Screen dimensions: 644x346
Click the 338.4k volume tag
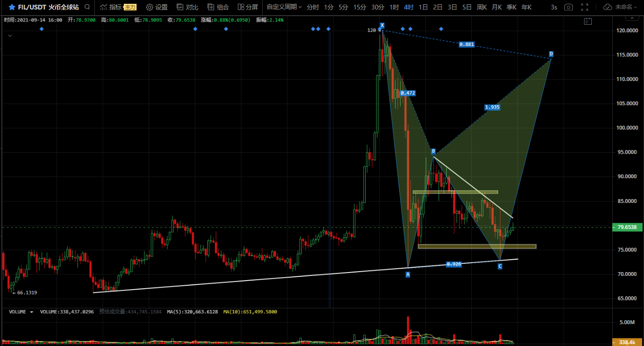[x=627, y=342]
